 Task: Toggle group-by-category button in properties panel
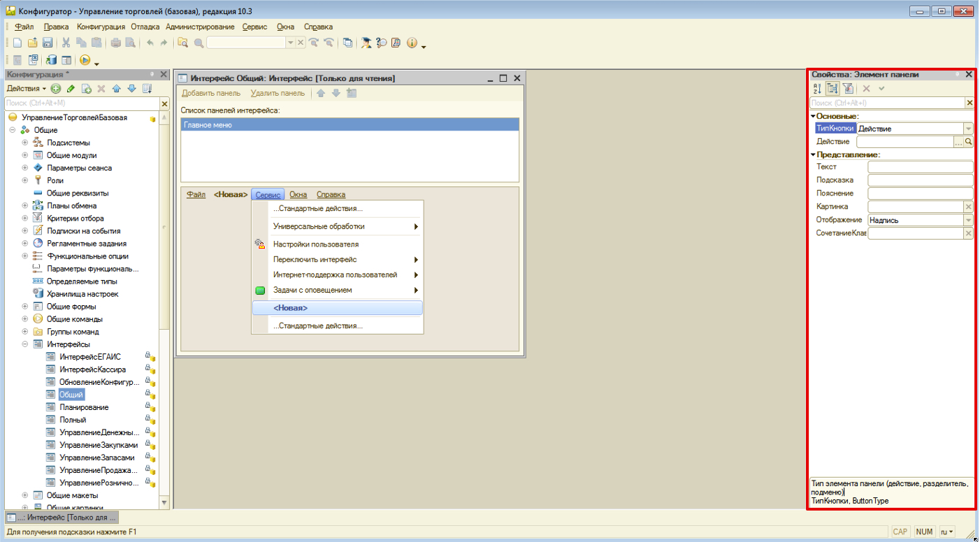[x=833, y=89]
